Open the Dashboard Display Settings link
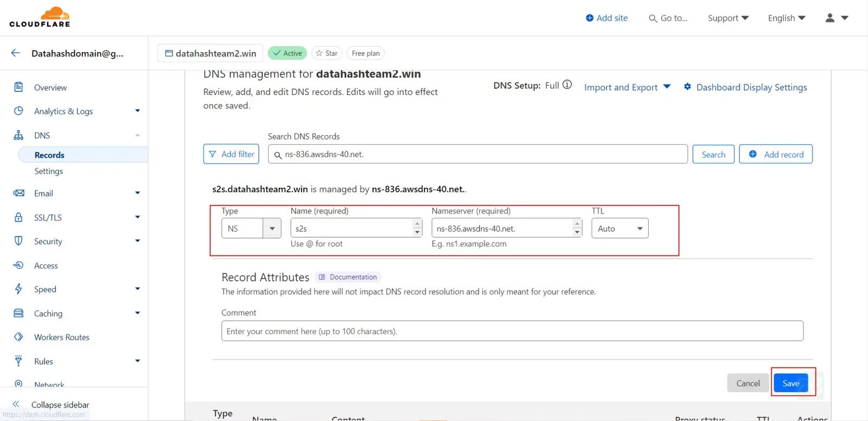This screenshot has height=421, width=868. point(751,87)
